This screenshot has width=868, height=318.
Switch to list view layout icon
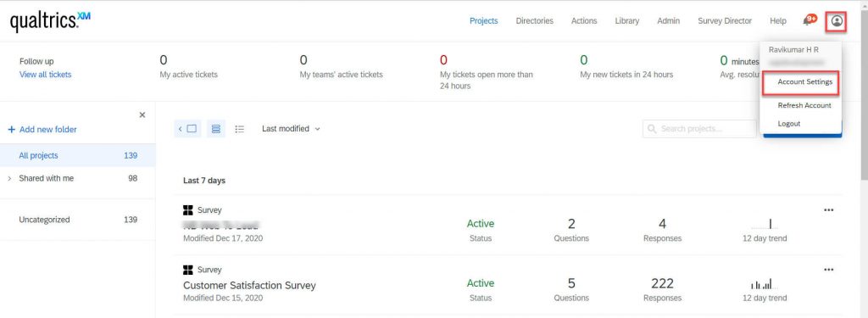[239, 129]
